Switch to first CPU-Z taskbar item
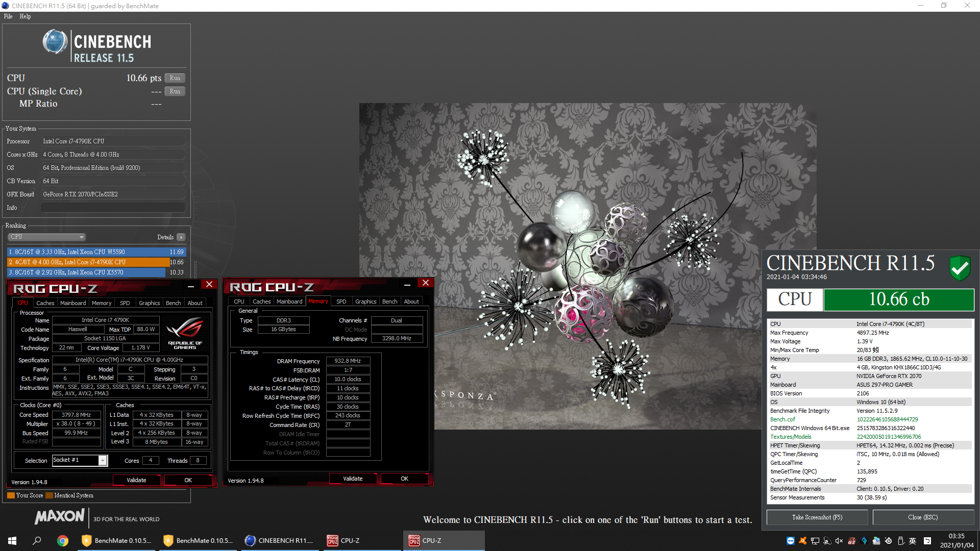 pos(362,541)
